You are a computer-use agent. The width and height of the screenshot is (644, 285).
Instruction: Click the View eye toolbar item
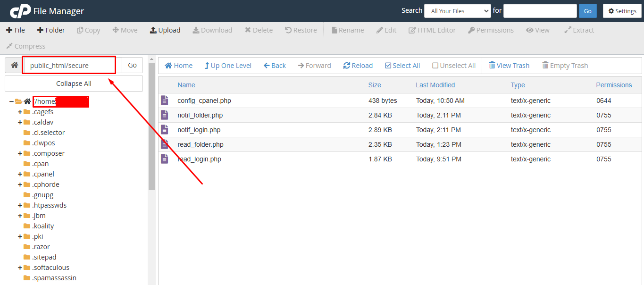(x=538, y=30)
